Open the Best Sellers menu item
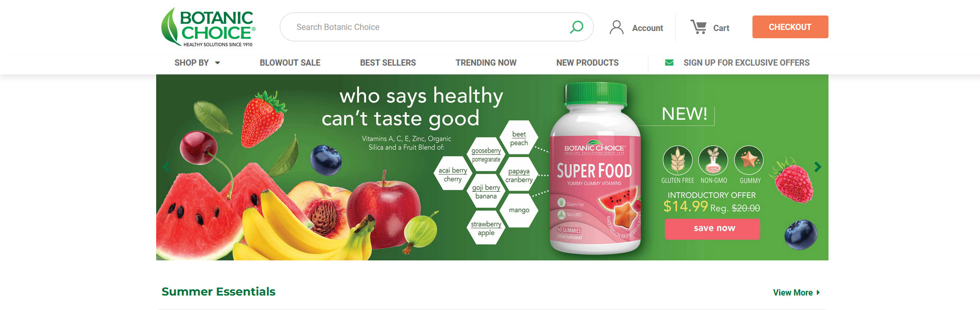 pyautogui.click(x=388, y=63)
